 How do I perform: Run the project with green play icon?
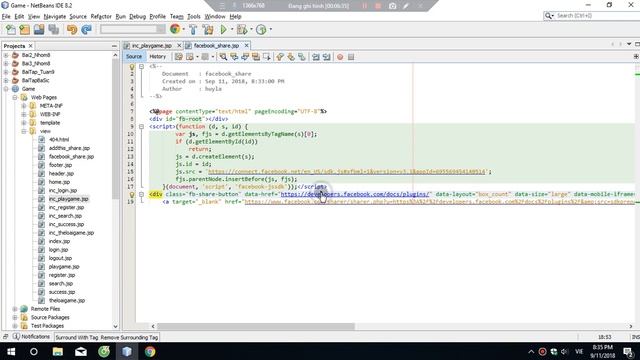pyautogui.click(x=223, y=29)
